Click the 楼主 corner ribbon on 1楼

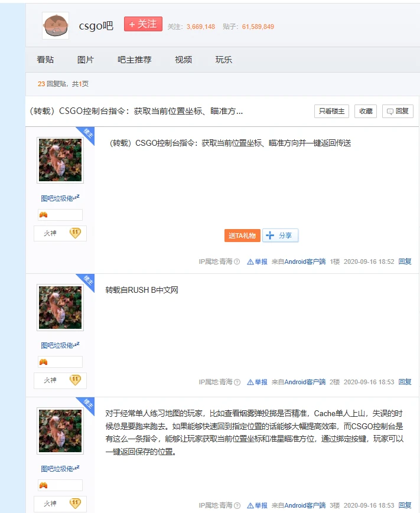point(87,133)
